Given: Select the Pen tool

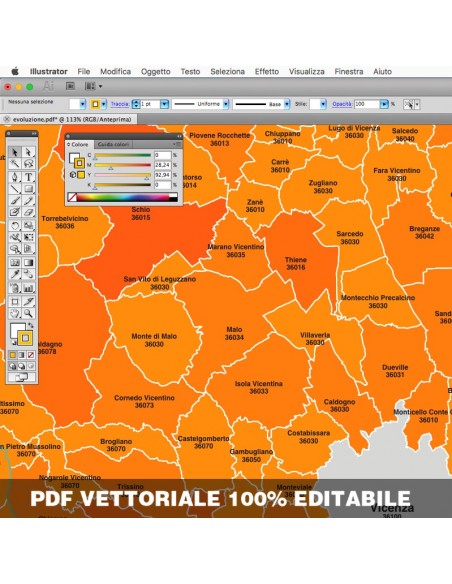Looking at the screenshot, I should coord(15,177).
